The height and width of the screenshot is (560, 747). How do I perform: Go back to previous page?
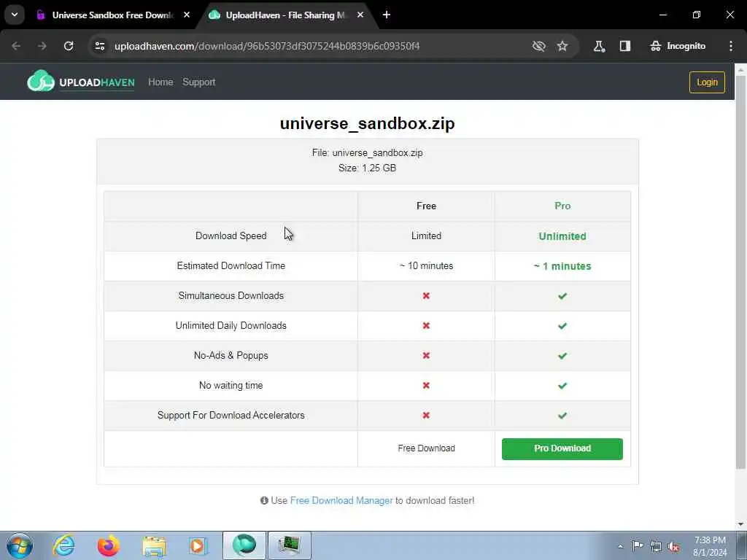16,46
